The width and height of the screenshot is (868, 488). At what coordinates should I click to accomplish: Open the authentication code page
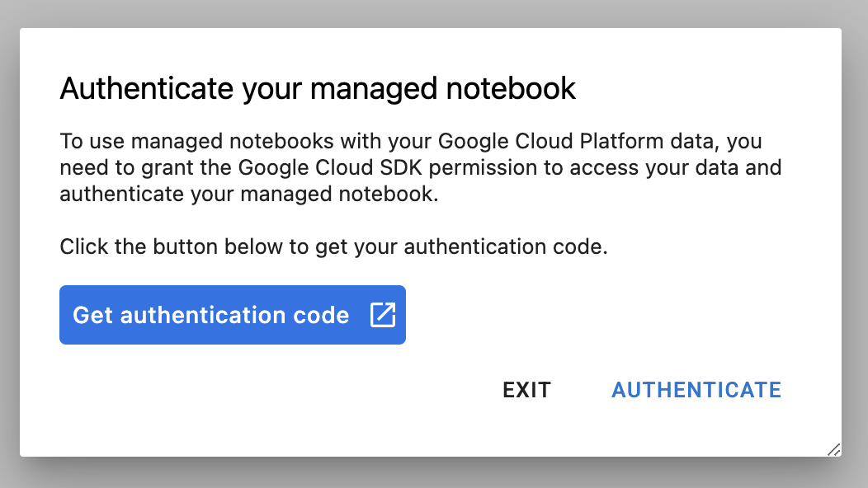coord(231,315)
